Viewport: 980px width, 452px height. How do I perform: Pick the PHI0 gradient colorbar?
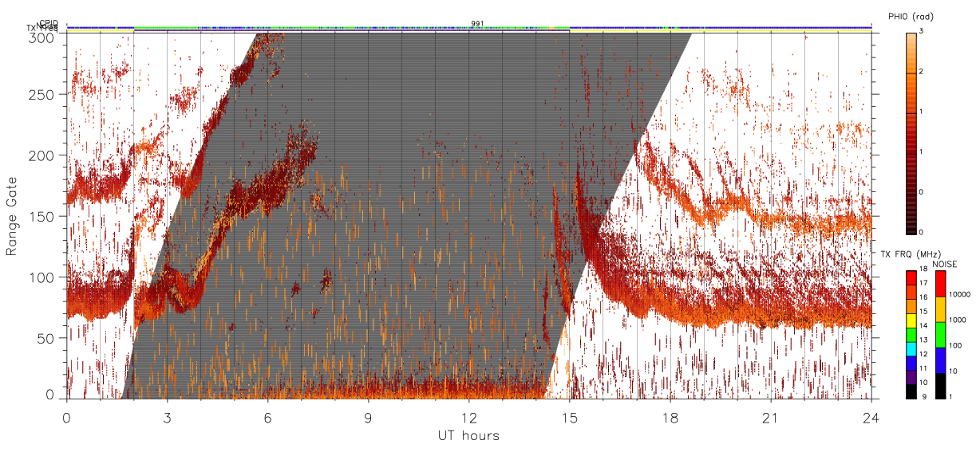(911, 133)
